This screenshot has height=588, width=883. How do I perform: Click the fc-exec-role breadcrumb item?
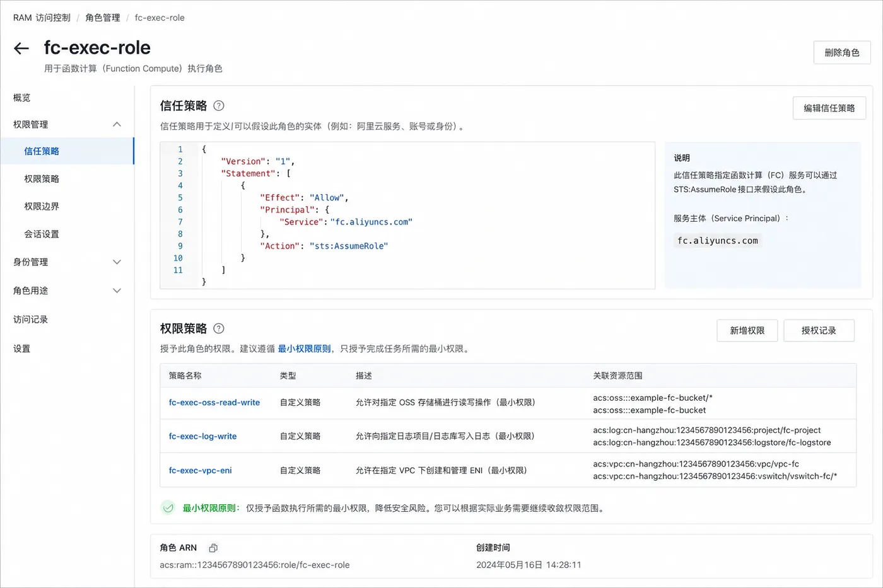point(160,18)
